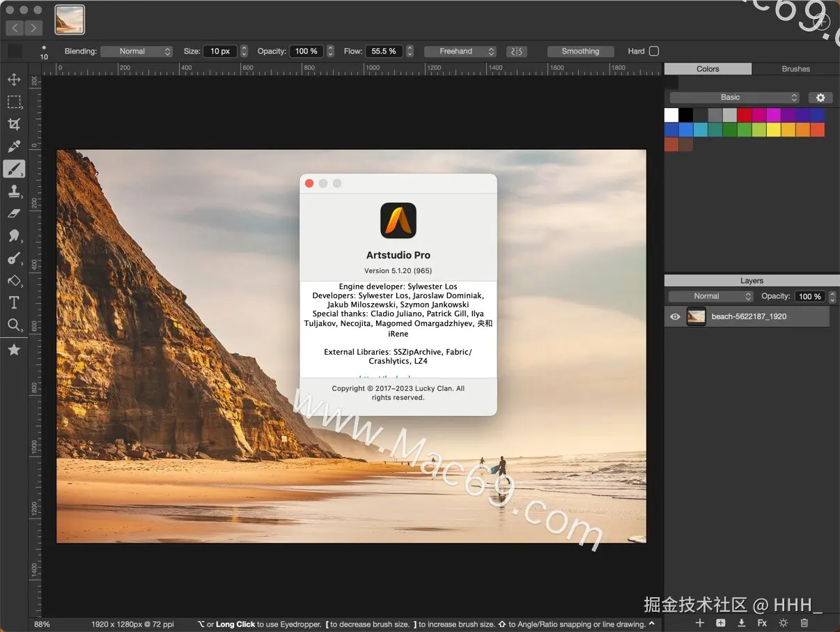Choose the Crop tool
This screenshot has height=632, width=840.
[x=14, y=124]
